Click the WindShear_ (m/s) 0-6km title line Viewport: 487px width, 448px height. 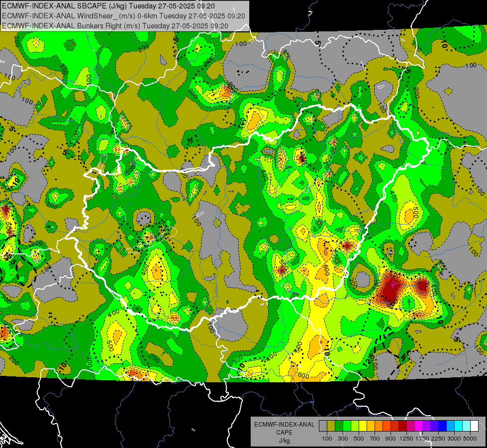(x=123, y=16)
